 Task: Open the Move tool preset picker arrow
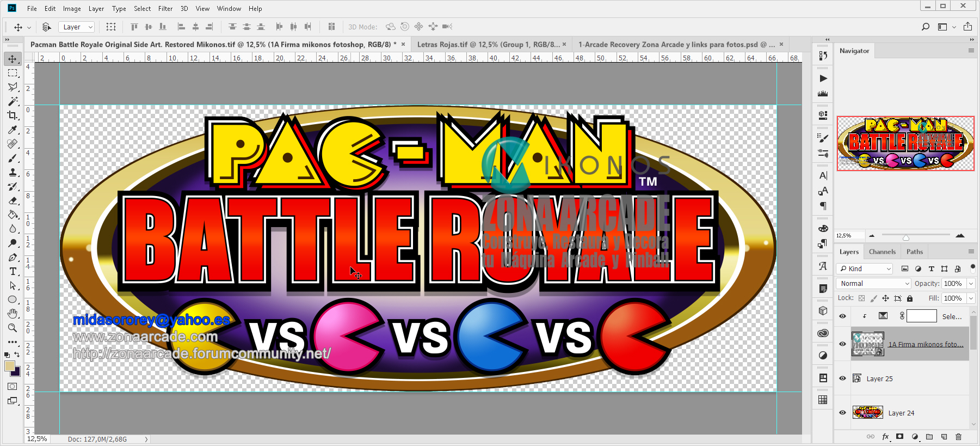(29, 27)
